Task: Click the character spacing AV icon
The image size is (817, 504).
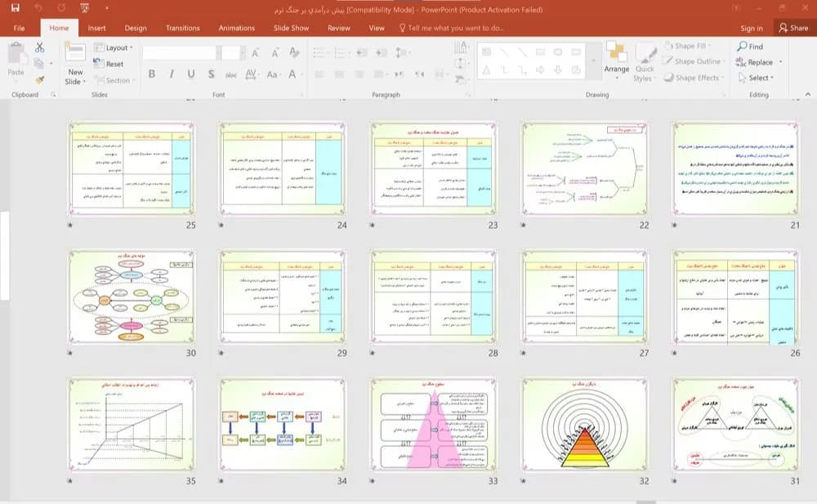Action: point(251,74)
